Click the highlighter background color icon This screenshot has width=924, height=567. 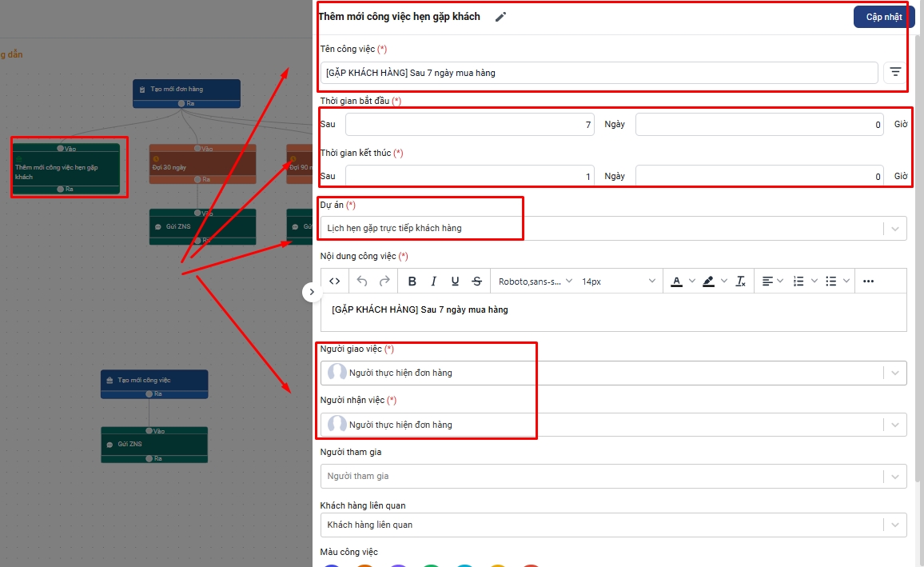pyautogui.click(x=708, y=281)
